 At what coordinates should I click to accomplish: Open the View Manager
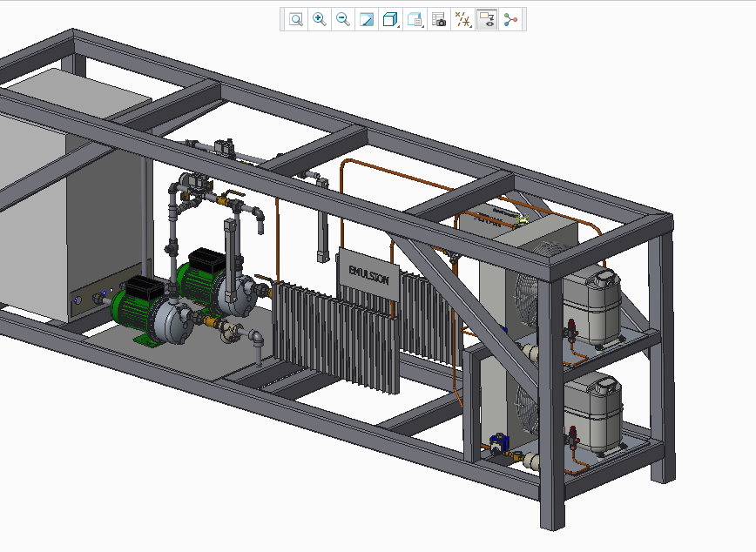(439, 19)
